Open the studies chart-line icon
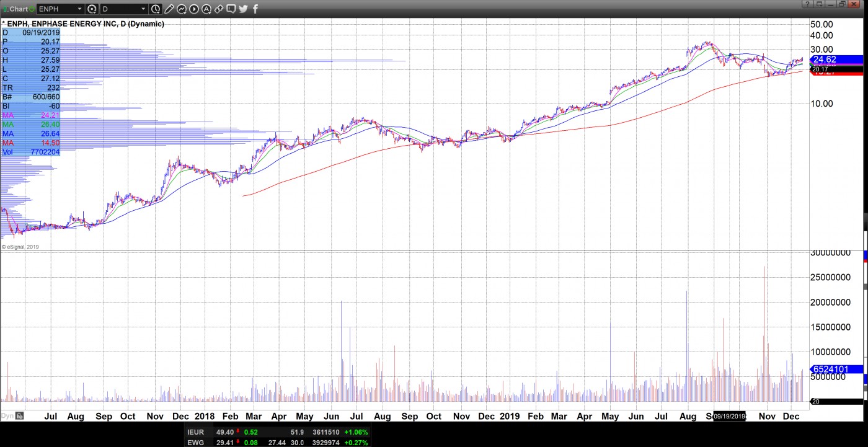The image size is (868, 447). pyautogui.click(x=182, y=9)
